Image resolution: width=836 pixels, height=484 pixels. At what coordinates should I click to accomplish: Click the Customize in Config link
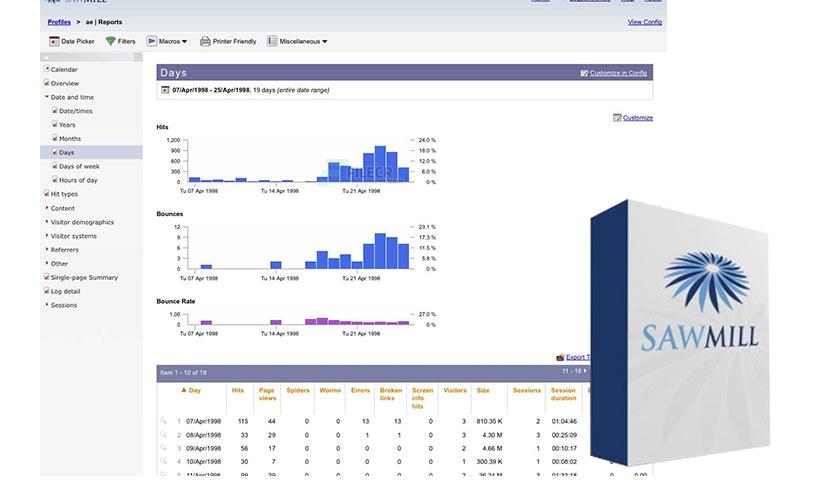[618, 73]
